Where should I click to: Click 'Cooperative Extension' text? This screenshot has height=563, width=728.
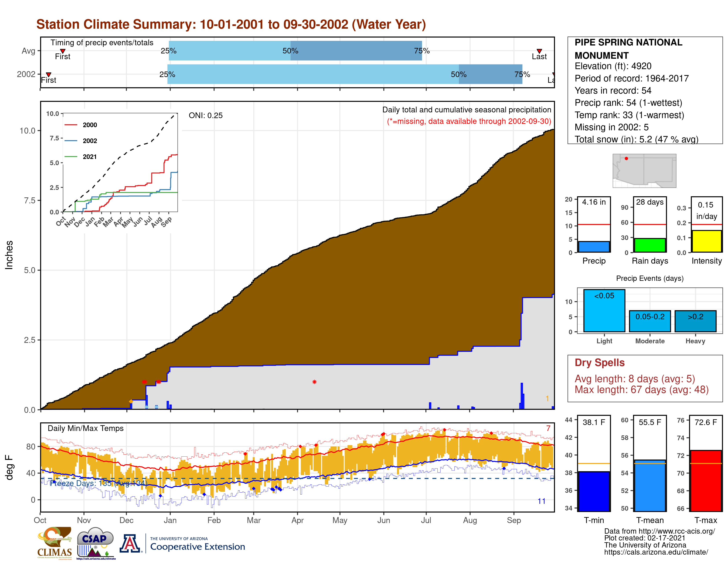(197, 547)
